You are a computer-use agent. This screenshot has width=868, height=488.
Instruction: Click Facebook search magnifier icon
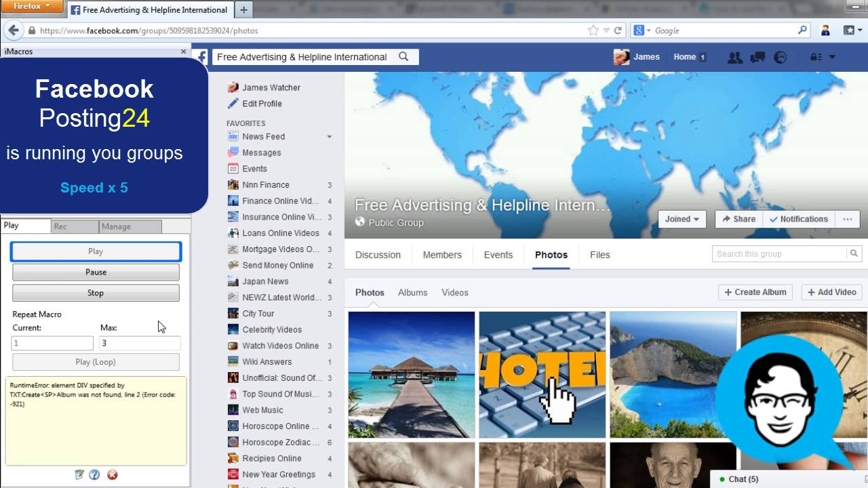pos(403,57)
